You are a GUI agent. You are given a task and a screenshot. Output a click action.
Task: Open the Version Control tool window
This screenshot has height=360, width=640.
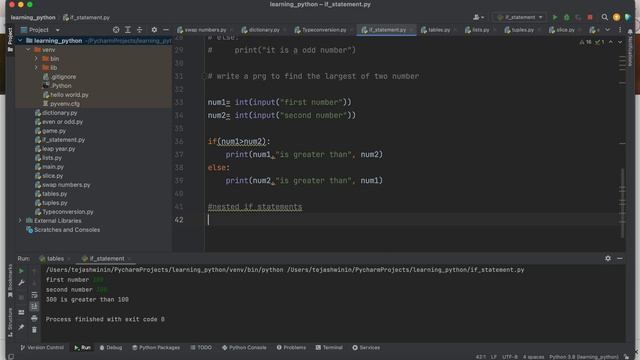[x=42, y=348]
